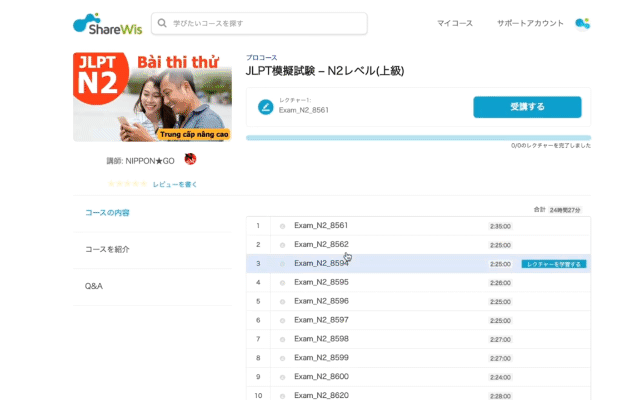640x400 pixels.
Task: Click the NIPPON★GO instructor avatar icon
Action: tap(190, 159)
